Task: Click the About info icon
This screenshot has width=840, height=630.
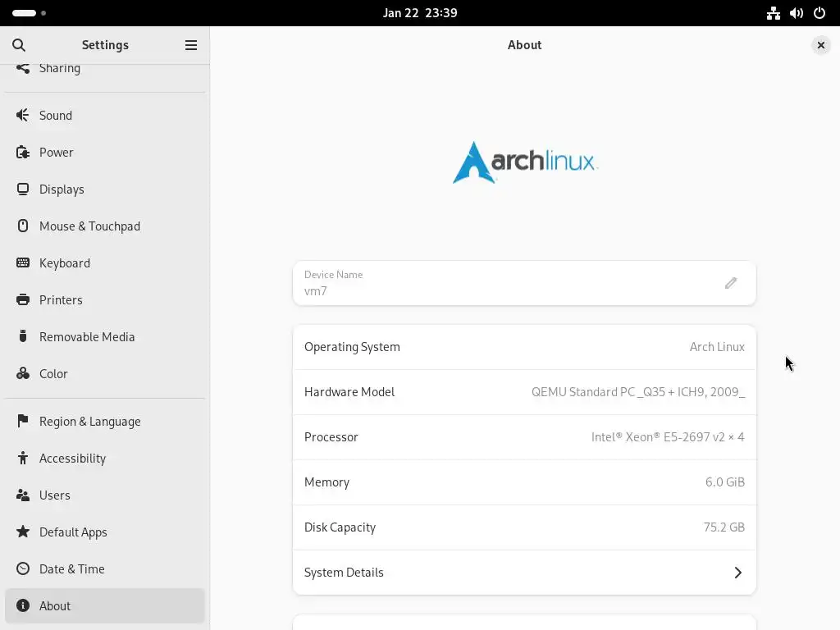Action: point(22,605)
